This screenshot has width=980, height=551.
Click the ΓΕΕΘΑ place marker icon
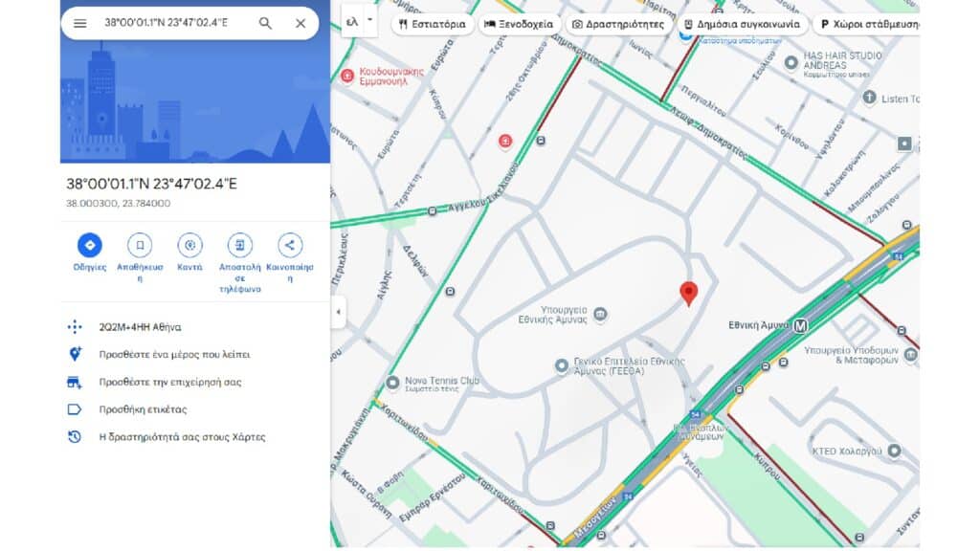pos(562,365)
